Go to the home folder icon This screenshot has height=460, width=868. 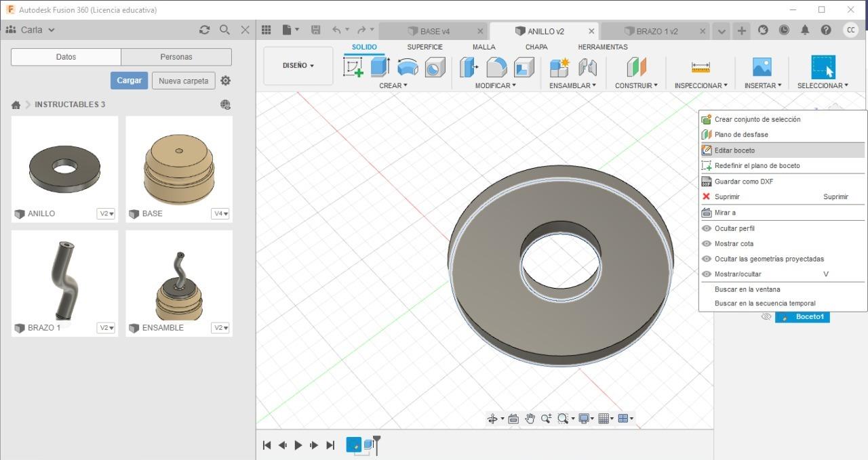16,105
